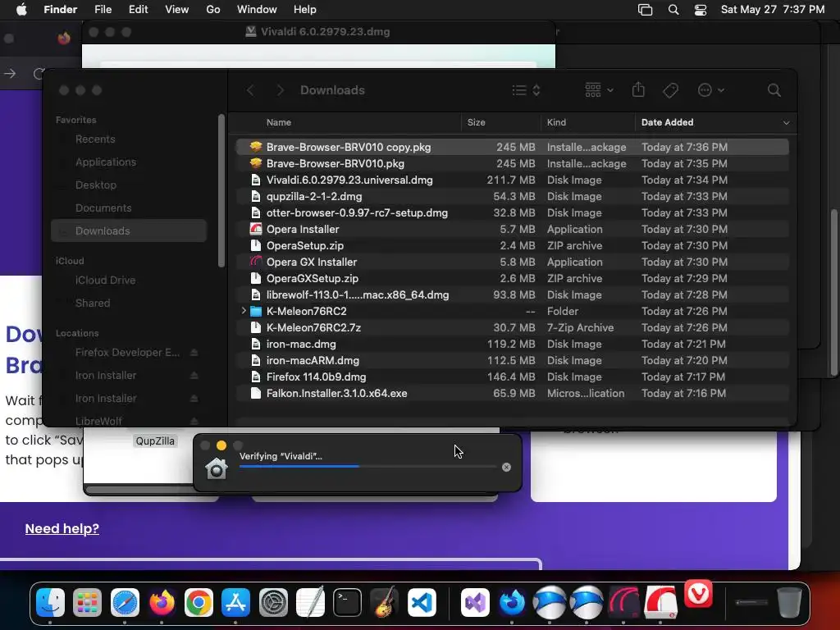
Task: Open Trash in the Dock
Action: 789,603
